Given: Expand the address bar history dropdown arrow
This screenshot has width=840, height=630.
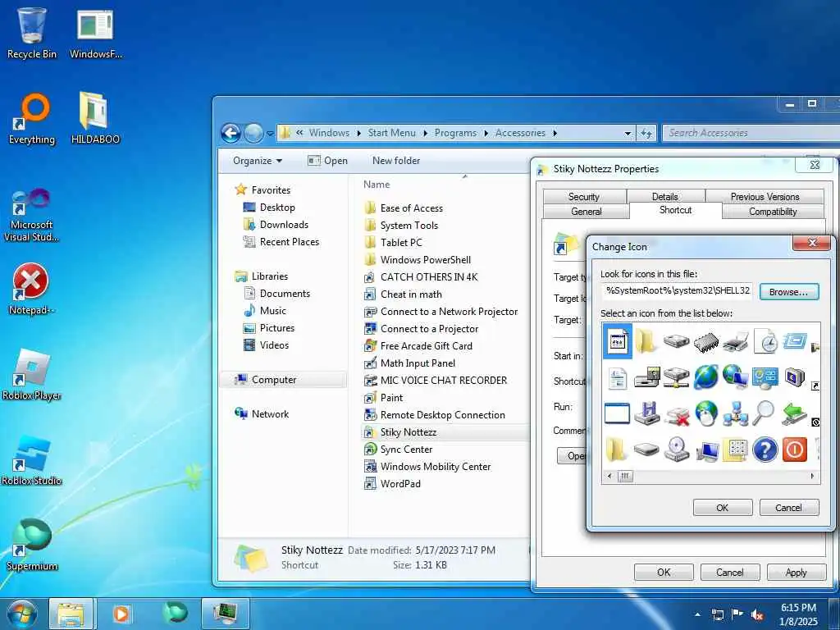Looking at the screenshot, I should click(x=628, y=133).
